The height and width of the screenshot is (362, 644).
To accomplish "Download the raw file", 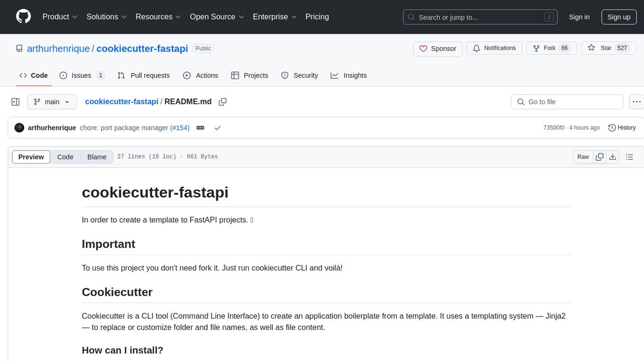I will [x=613, y=157].
